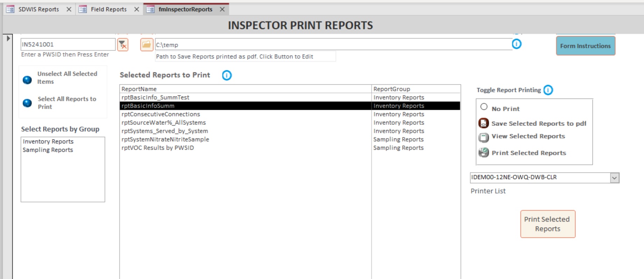
Task: Choose the Save Selected Reports to pdf icon
Action: [484, 123]
